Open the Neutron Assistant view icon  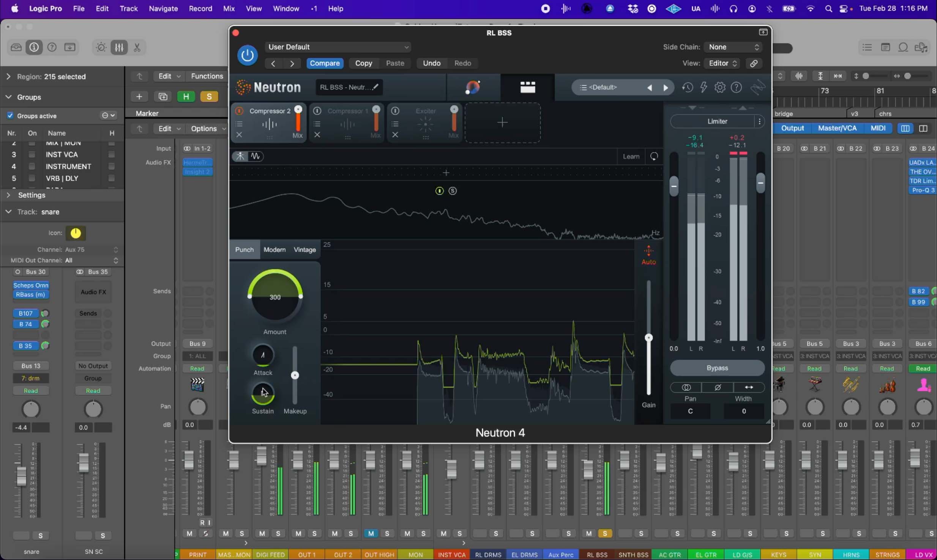473,87
